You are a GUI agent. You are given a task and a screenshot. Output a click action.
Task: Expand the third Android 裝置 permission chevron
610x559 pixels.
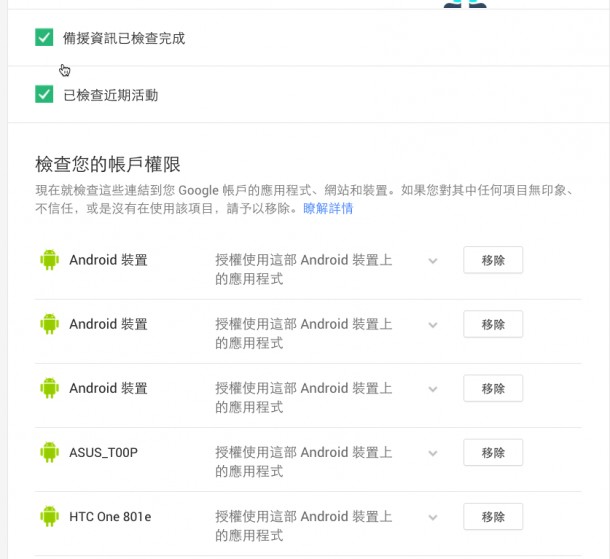coord(433,389)
